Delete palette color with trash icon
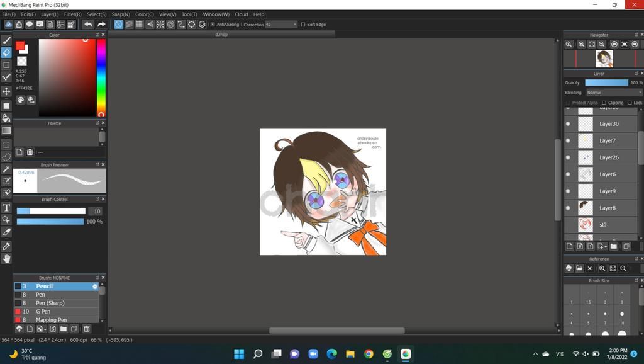This screenshot has width=644, height=364. click(x=30, y=152)
